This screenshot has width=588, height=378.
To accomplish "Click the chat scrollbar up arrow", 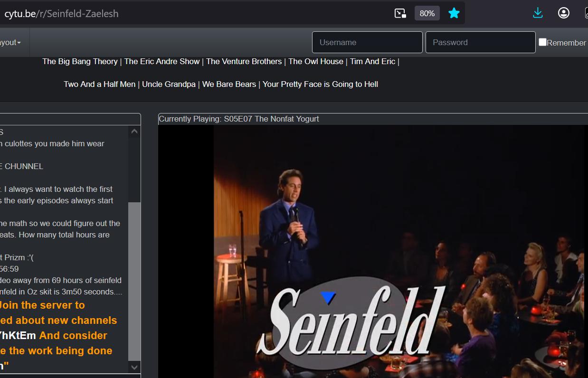I will [134, 132].
